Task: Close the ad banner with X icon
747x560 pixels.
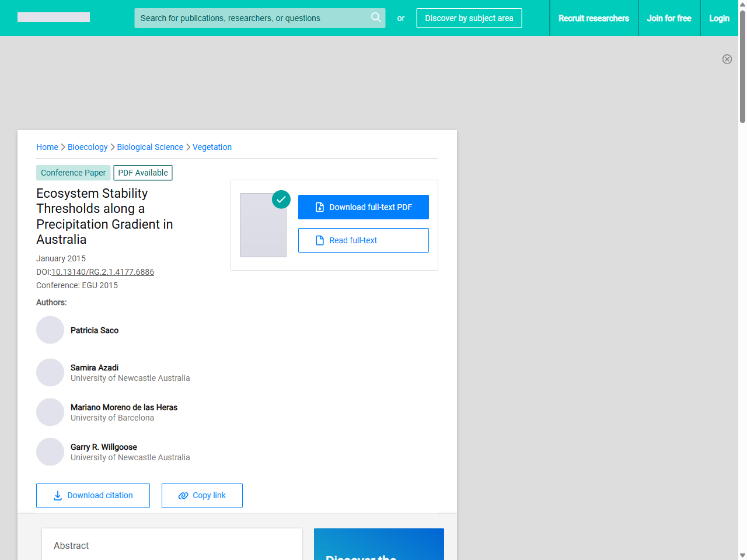Action: click(727, 59)
